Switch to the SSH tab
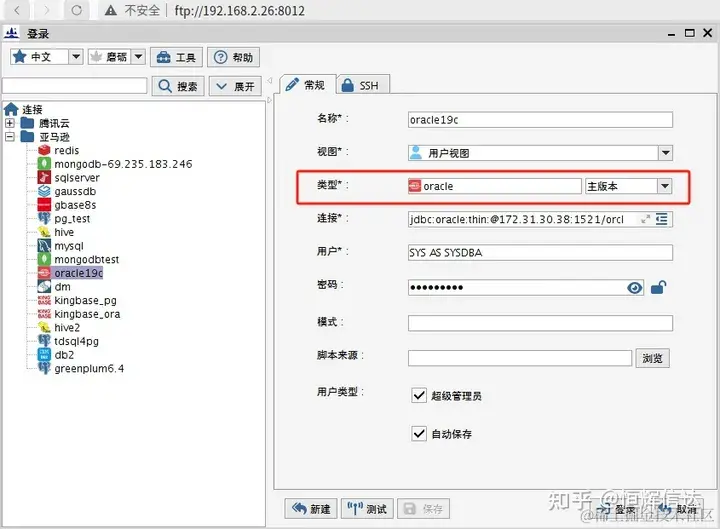The image size is (720, 529). [x=363, y=85]
